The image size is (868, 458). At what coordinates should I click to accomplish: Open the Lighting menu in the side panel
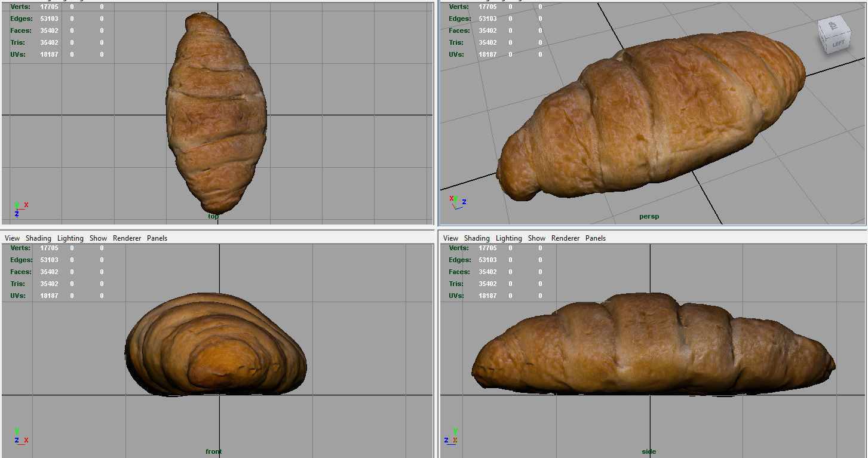tap(509, 238)
